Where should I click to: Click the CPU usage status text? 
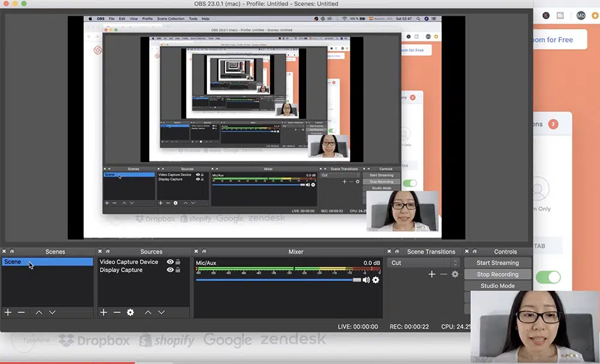(x=456, y=327)
